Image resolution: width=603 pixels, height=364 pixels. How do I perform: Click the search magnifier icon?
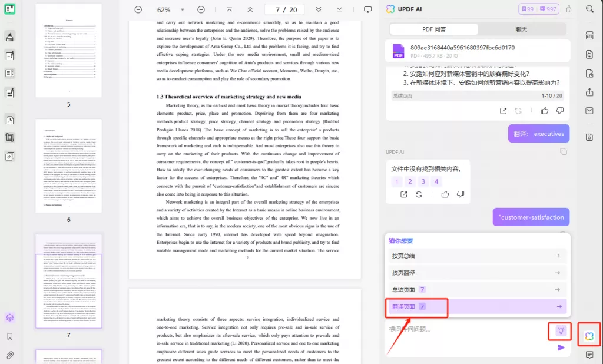(589, 9)
